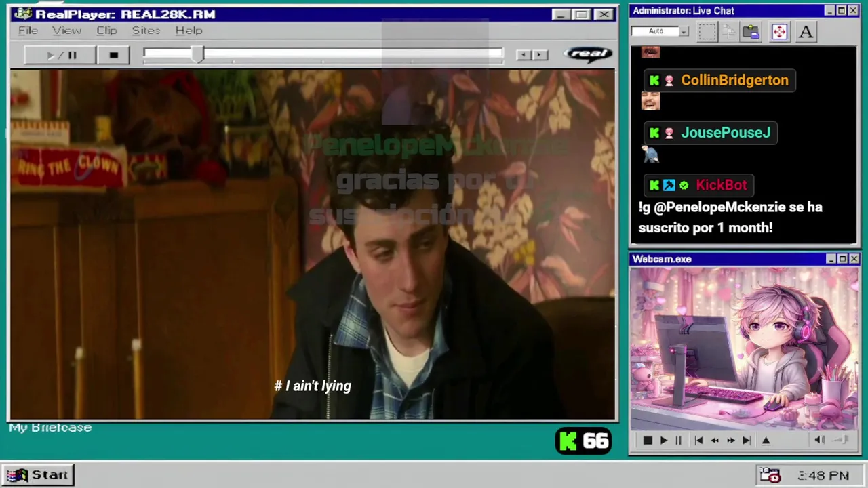Click the 3:48 PM taskbar clock
This screenshot has height=488, width=868.
pos(823,476)
